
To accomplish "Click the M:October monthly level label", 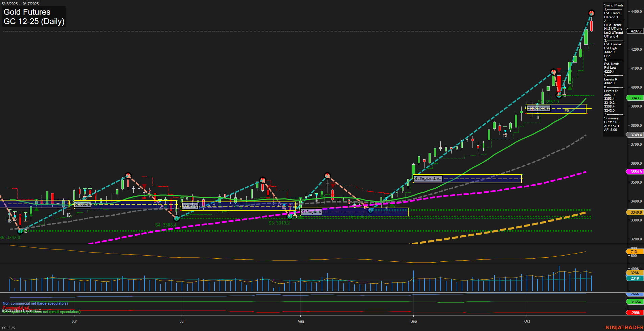I will click(x=538, y=109).
